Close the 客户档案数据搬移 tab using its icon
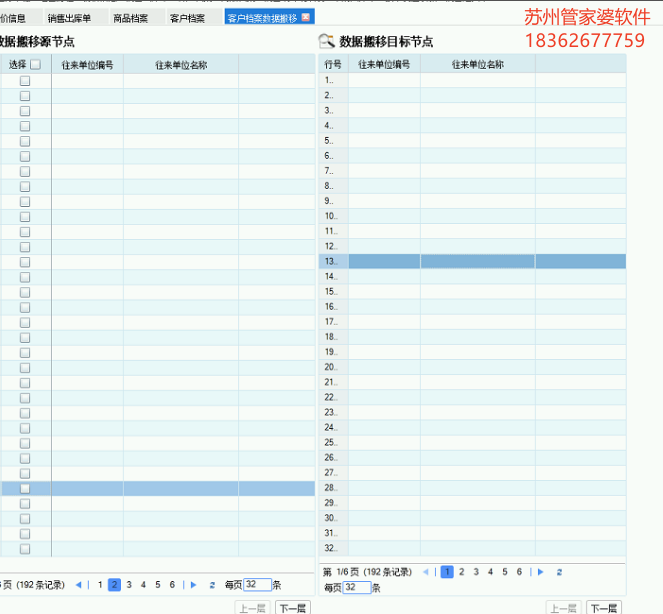The width and height of the screenshot is (663, 614). click(306, 17)
